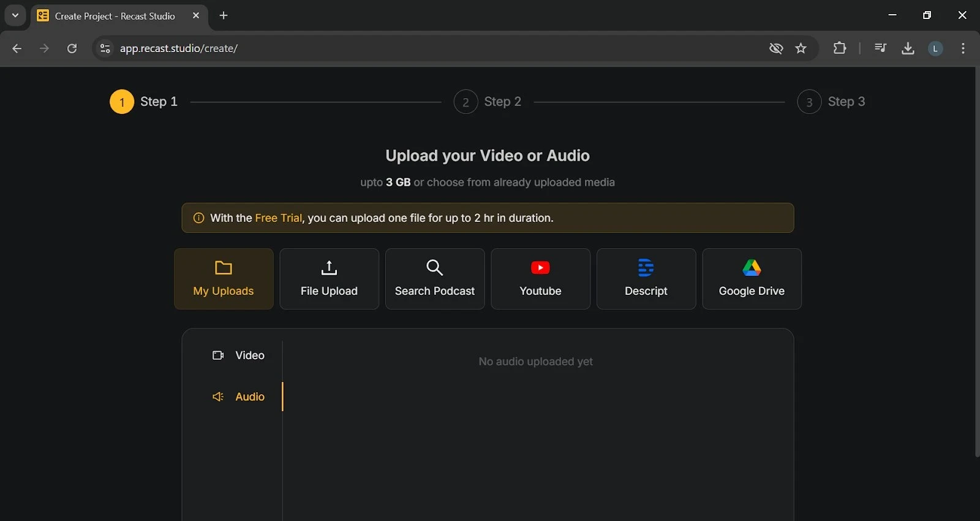980x521 pixels.
Task: Switch to the Audio tab
Action: click(239, 397)
